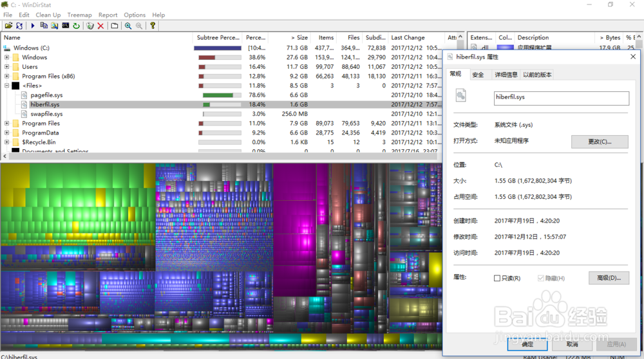Click the 高级(D)... button

[609, 278]
